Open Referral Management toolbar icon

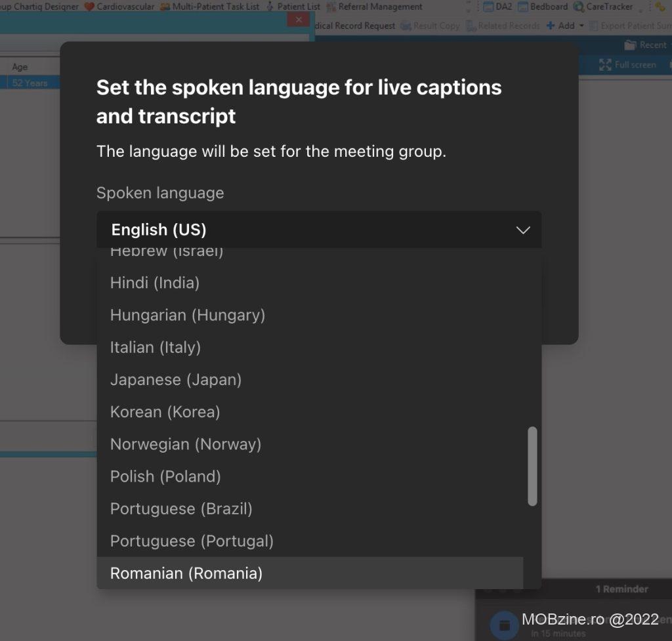[x=331, y=7]
